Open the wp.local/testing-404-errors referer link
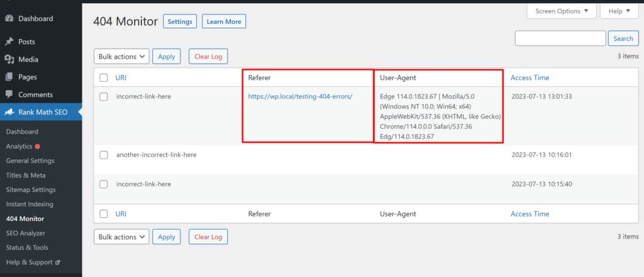The height and width of the screenshot is (277, 644). [300, 96]
